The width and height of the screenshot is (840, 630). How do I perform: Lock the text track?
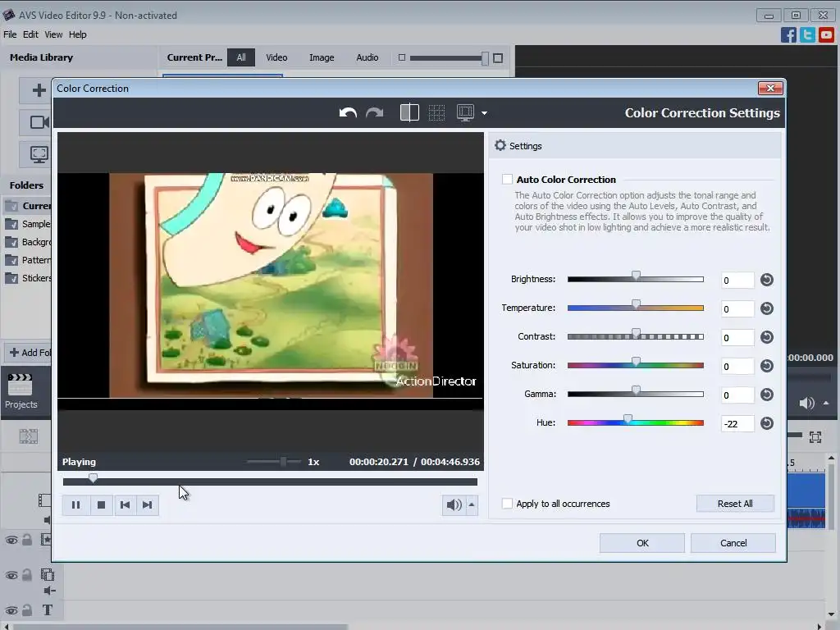pyautogui.click(x=27, y=609)
